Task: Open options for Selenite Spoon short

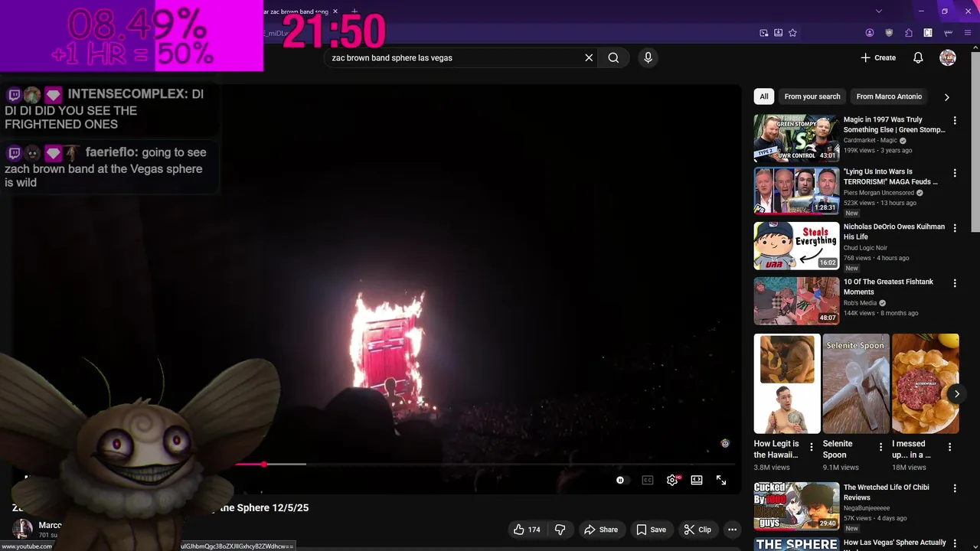Action: (880, 447)
